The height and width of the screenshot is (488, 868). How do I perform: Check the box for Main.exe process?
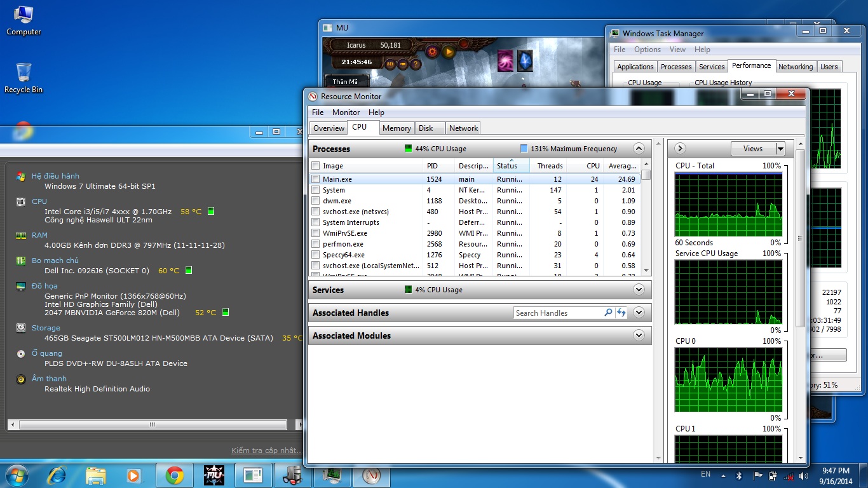316,179
